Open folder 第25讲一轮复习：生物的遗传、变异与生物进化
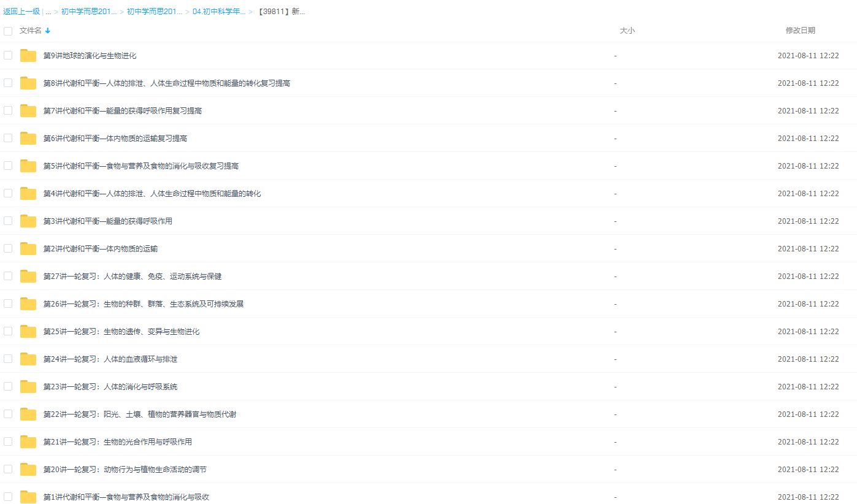The height and width of the screenshot is (504, 857). point(28,330)
